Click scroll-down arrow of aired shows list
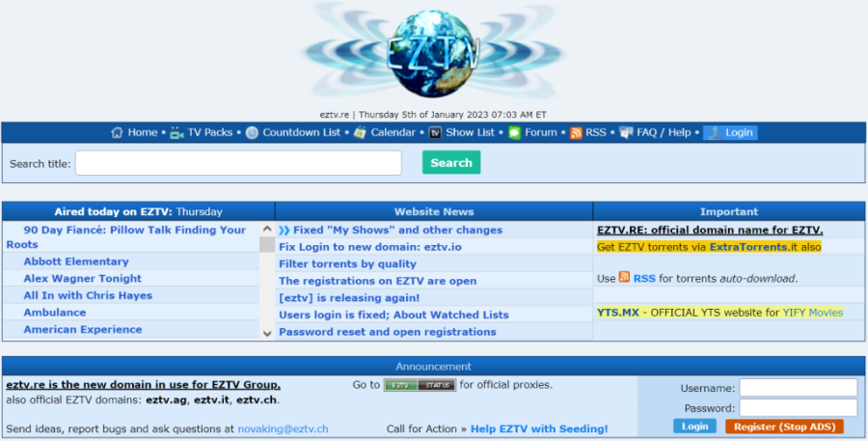Image resolution: width=868 pixels, height=441 pixels. [x=267, y=333]
